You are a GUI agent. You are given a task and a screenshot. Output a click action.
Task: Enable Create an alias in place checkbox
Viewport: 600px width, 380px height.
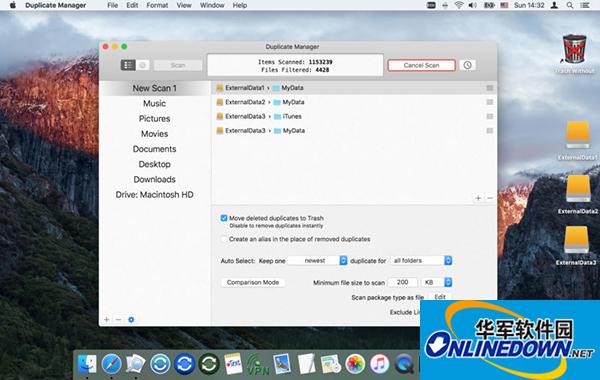pos(224,239)
